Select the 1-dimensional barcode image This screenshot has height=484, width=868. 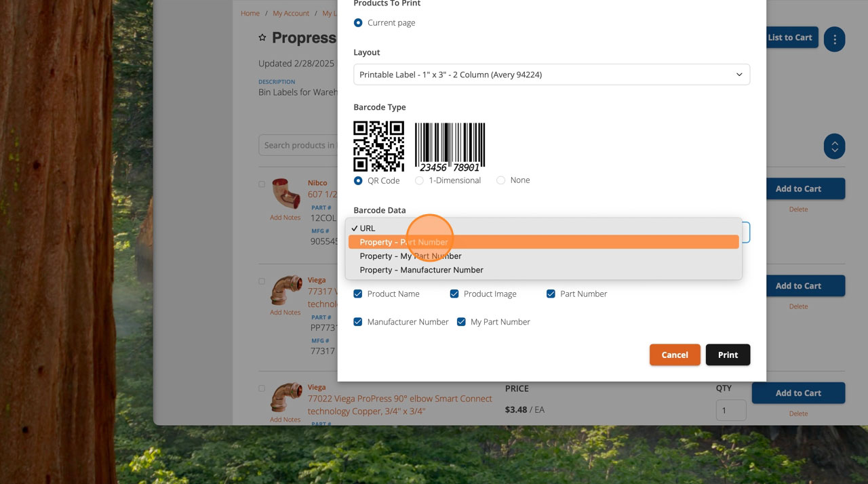[x=450, y=147]
